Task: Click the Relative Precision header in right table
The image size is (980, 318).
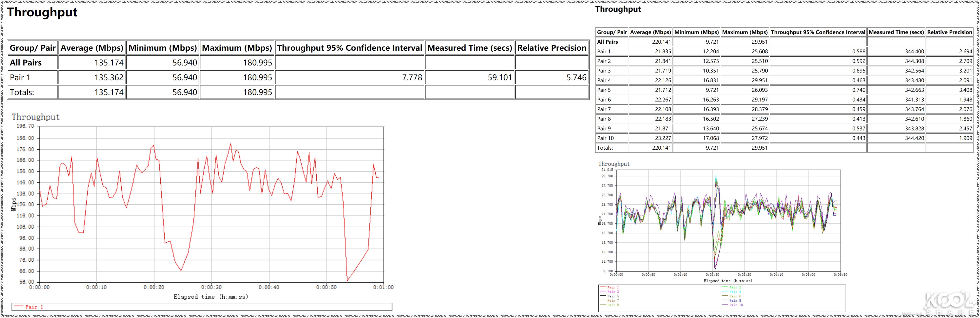Action: click(949, 32)
